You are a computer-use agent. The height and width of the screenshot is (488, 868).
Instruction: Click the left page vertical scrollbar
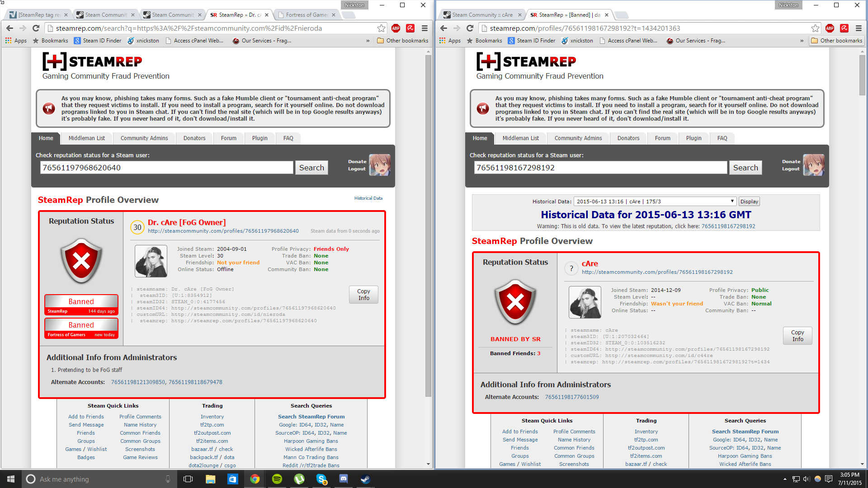point(428,226)
